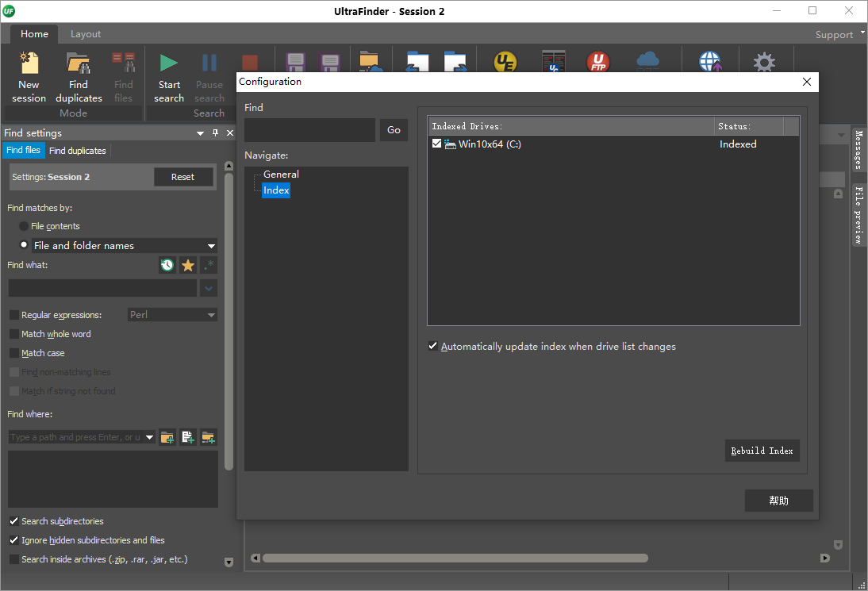Enable Match whole word

[x=14, y=334]
